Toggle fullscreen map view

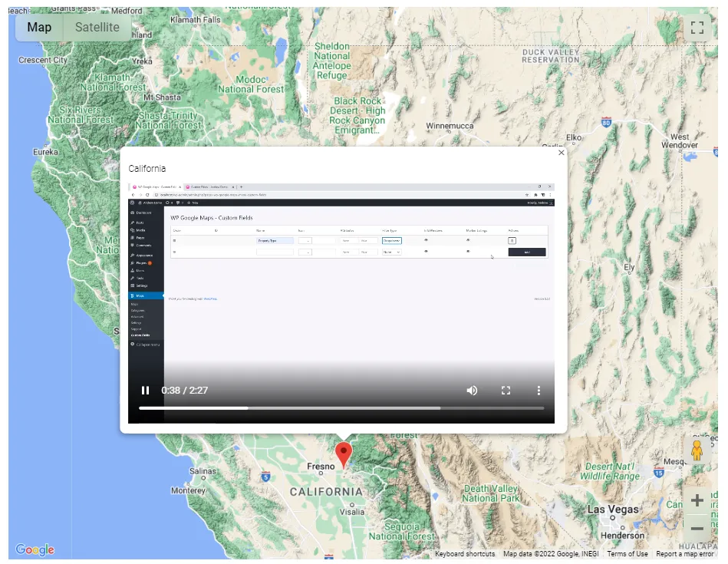697,28
